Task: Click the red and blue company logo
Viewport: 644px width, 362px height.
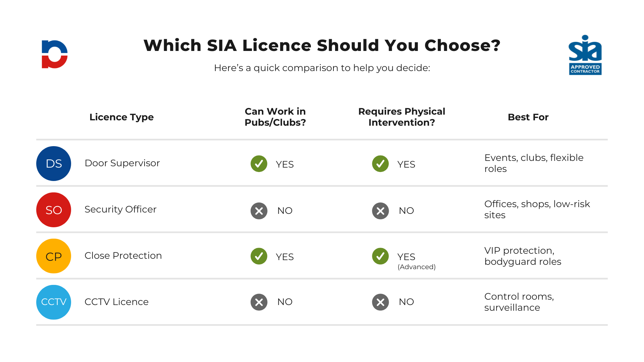Action: (54, 54)
